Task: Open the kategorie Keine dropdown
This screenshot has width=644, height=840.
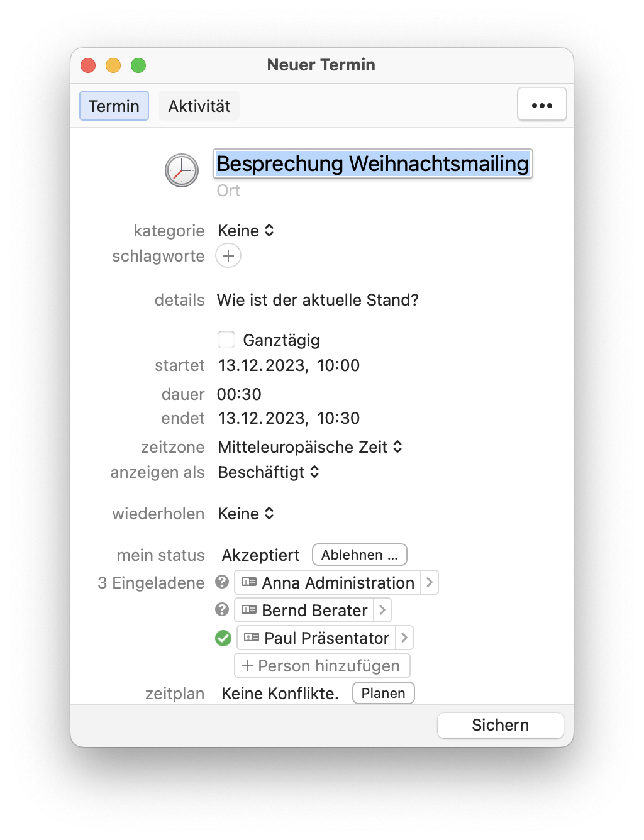Action: 246,231
